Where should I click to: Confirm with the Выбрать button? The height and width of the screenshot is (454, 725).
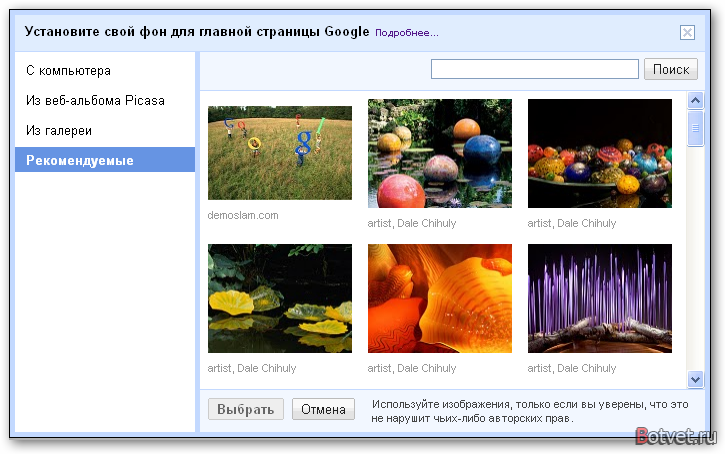pos(245,409)
